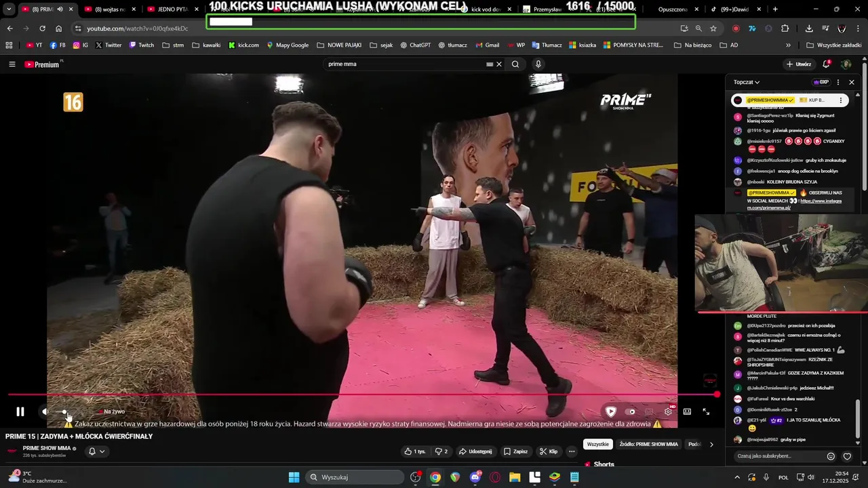This screenshot has width=868, height=488.
Task: Open the kick.com bookmark
Action: click(243, 45)
